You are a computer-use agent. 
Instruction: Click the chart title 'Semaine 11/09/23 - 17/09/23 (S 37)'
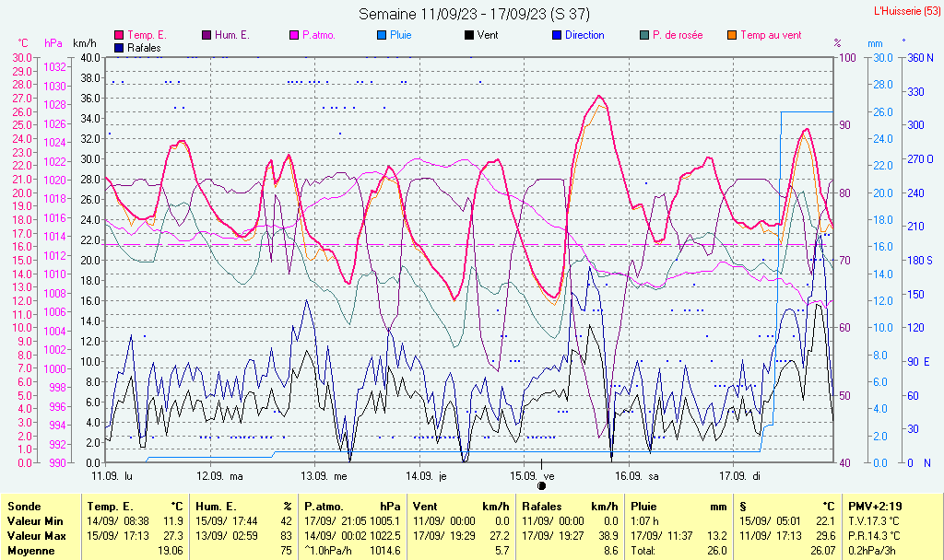point(475,14)
